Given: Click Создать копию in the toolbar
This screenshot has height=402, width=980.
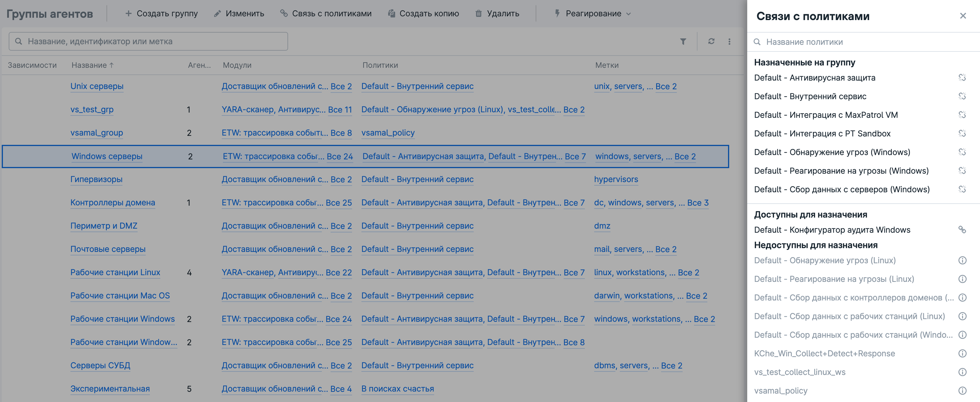Looking at the screenshot, I should point(423,14).
